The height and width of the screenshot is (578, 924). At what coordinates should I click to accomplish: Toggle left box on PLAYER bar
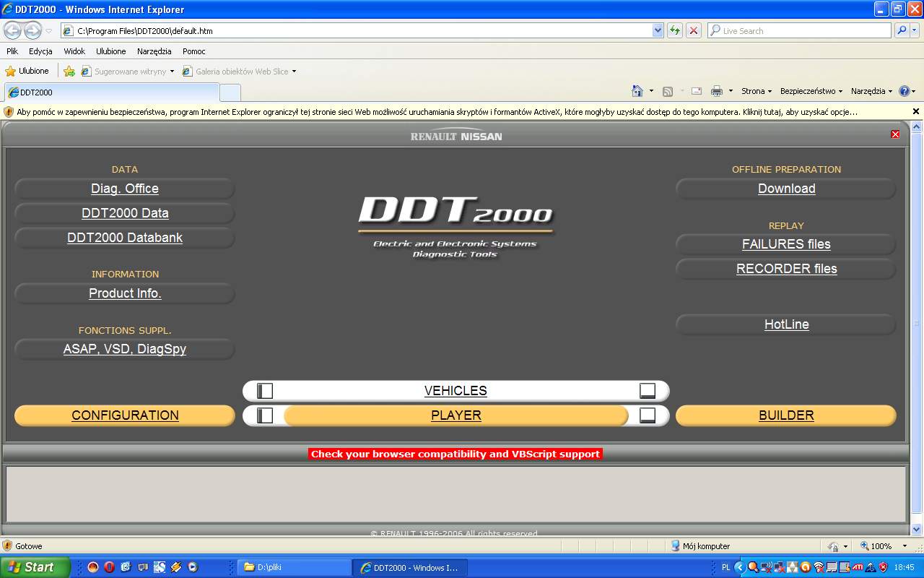coord(265,415)
